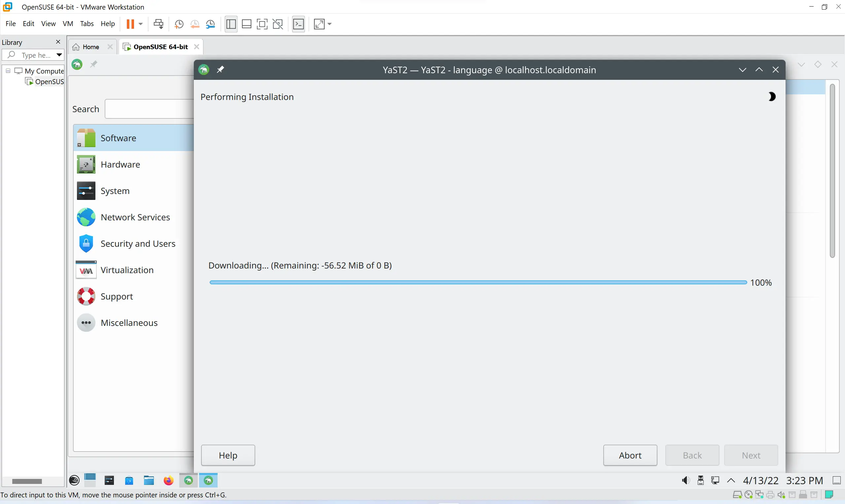The image size is (845, 504).
Task: Click the take snapshot icon
Action: [x=179, y=24]
